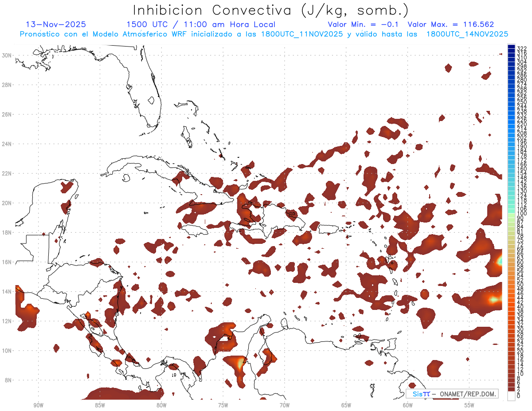Image resolution: width=532 pixels, height=411 pixels.
Task: Click the '65W' longitude label
Action: (x=346, y=405)
